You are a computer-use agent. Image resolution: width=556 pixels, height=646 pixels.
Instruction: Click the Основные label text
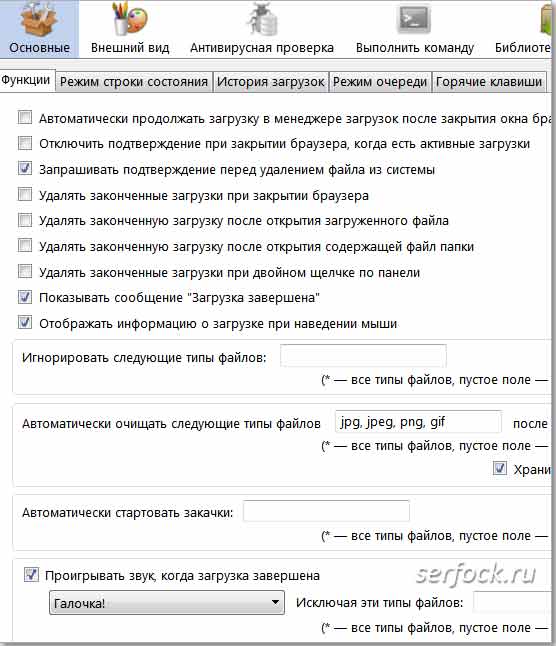[x=40, y=48]
